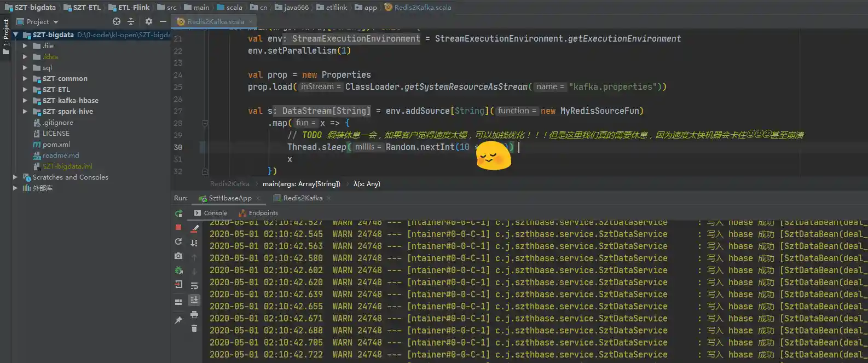This screenshot has height=363, width=868.
Task: Expand the SZT-kafka-hbase folder
Action: coord(25,101)
